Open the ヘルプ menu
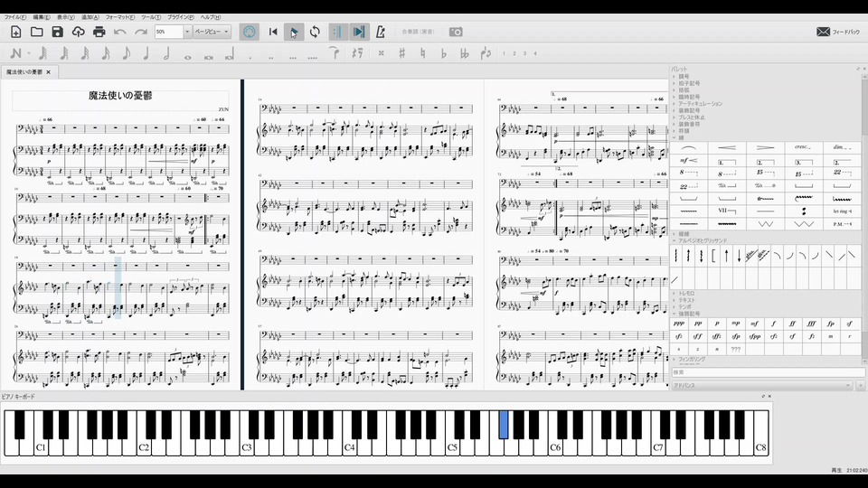Image resolution: width=868 pixels, height=488 pixels. (x=211, y=17)
